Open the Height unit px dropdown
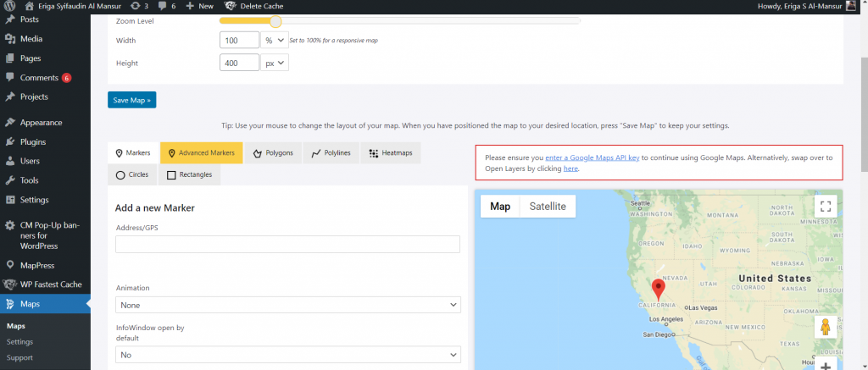This screenshot has height=370, width=868. click(275, 63)
